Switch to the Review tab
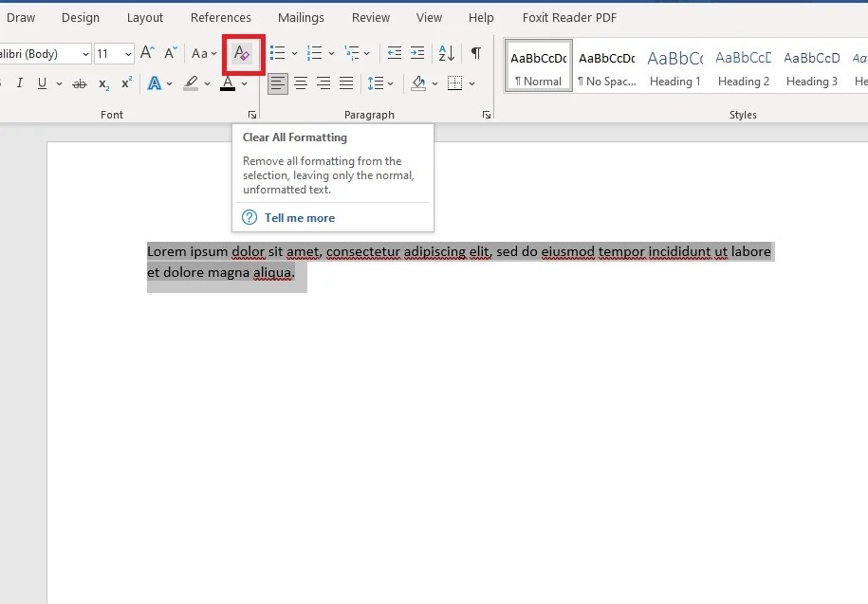Viewport: 868px width, 604px height. (370, 17)
